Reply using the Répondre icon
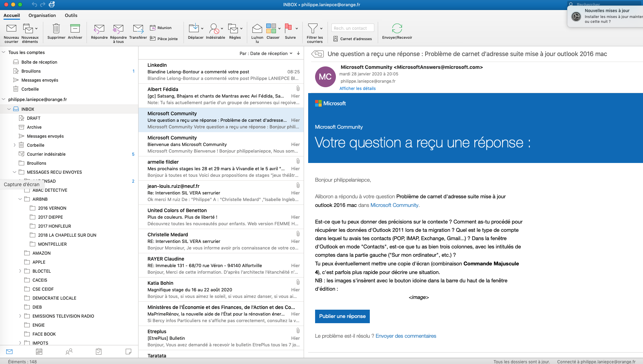 coord(99,29)
